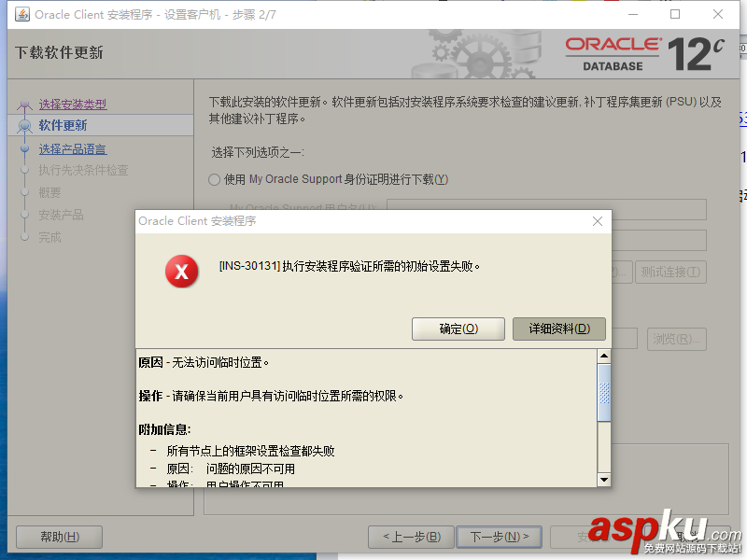The width and height of the screenshot is (747, 560).
Task: Click the 所有节点上的框架设置检查都失败 line
Action: pos(250,451)
